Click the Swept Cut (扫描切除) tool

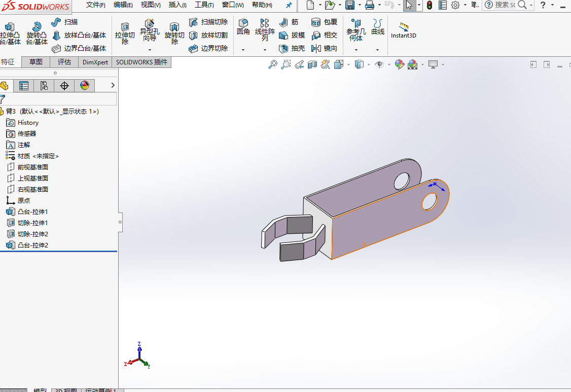(x=208, y=22)
